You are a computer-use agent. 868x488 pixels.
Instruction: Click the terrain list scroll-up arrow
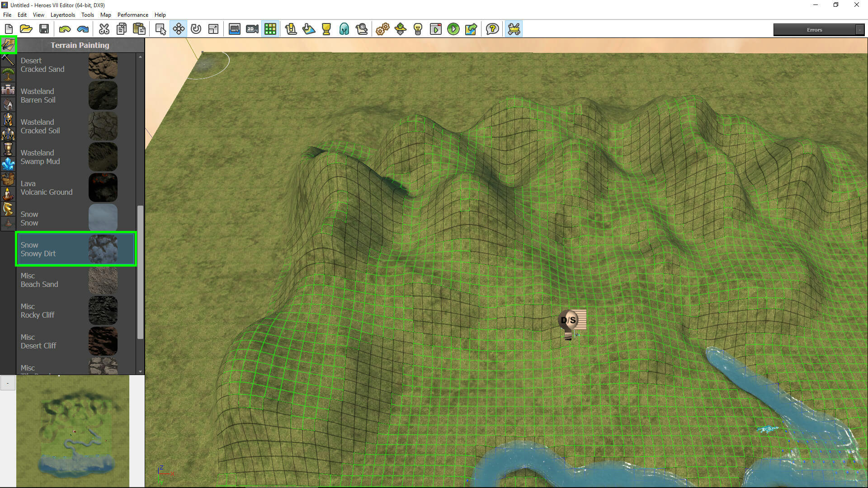[x=140, y=57]
